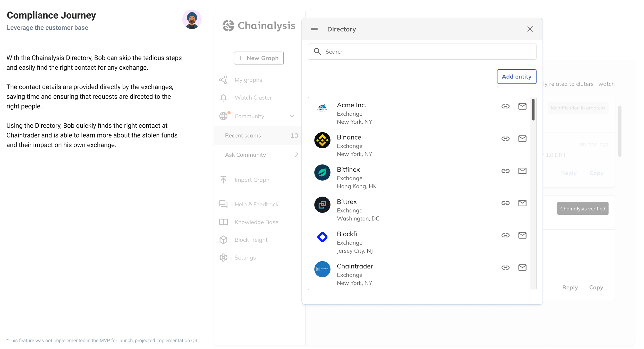Screen dimensions: 644x349
Task: Click the Directory drag handle icon
Action: [314, 29]
